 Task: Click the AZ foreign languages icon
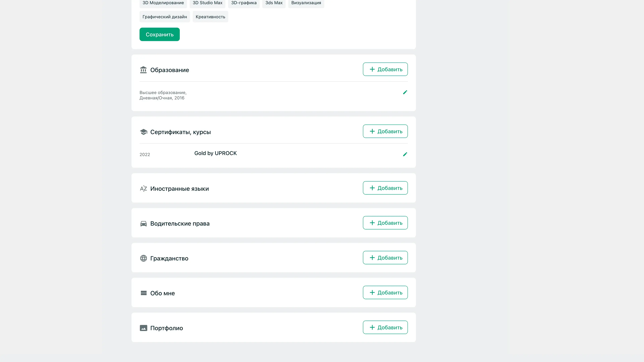point(143,189)
